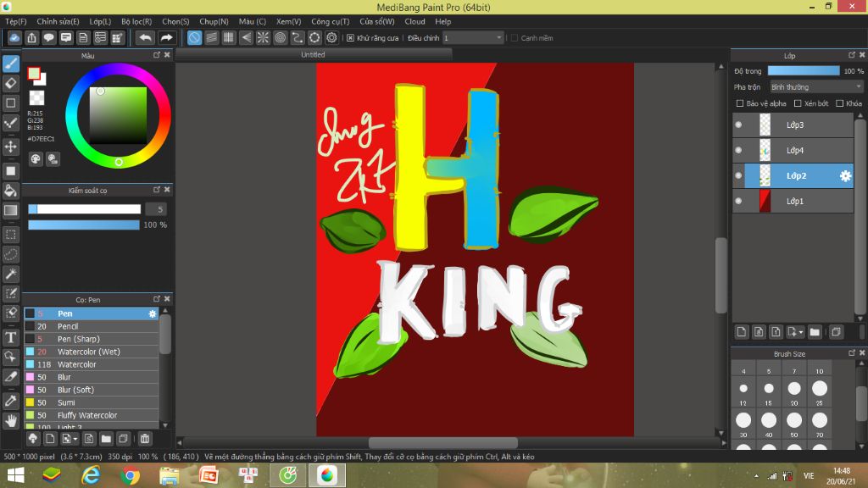Open the Undo icon on the toolbar

[x=144, y=37]
